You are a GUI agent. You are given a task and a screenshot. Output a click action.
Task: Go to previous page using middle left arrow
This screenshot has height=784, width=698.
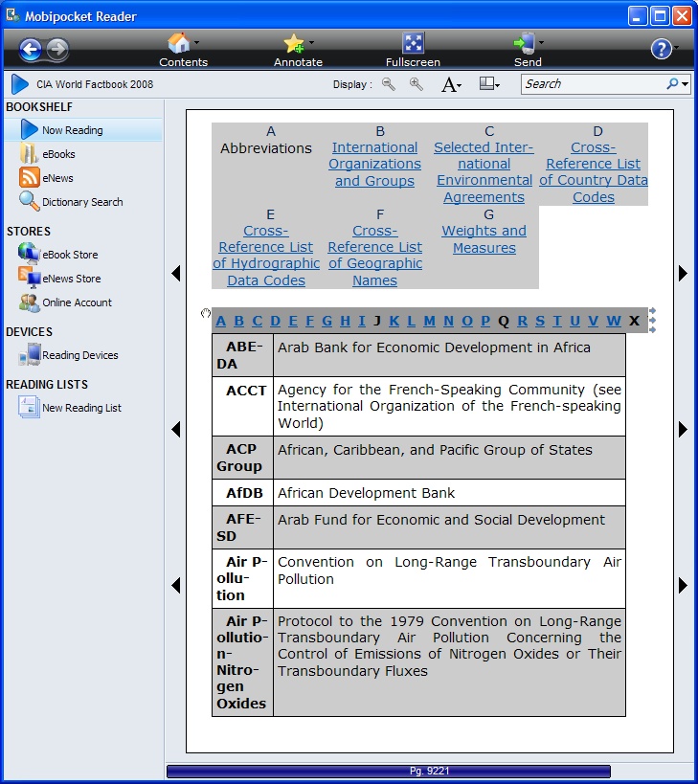point(176,429)
